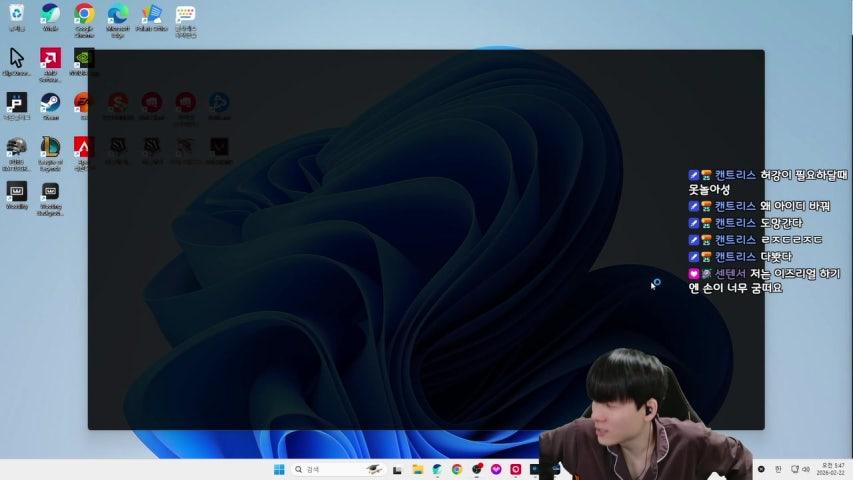Image resolution: width=853 pixels, height=480 pixels.
Task: Open volume control in system tray
Action: click(805, 469)
